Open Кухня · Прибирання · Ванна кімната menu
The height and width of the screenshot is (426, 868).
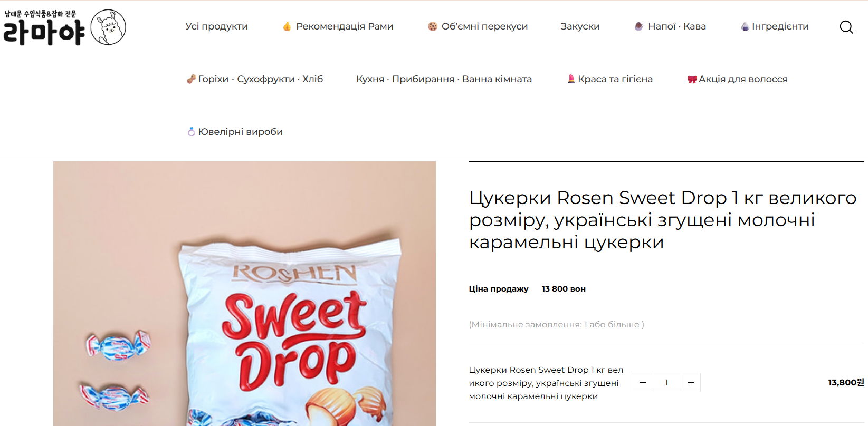tap(444, 79)
